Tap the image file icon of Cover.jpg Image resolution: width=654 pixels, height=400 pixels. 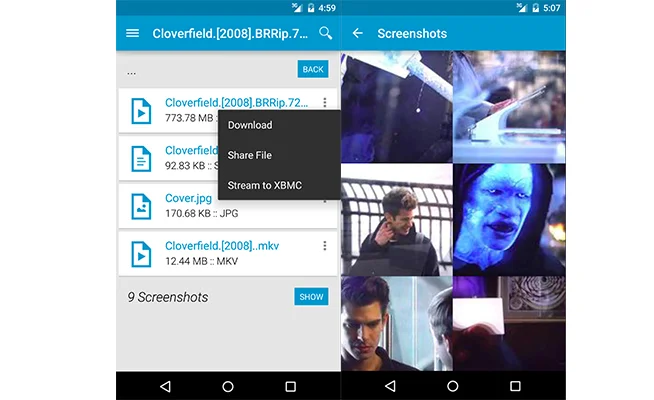coord(141,206)
